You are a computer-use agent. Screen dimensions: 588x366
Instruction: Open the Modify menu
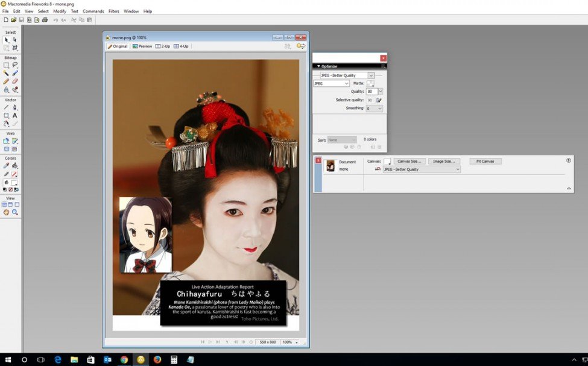pos(60,11)
